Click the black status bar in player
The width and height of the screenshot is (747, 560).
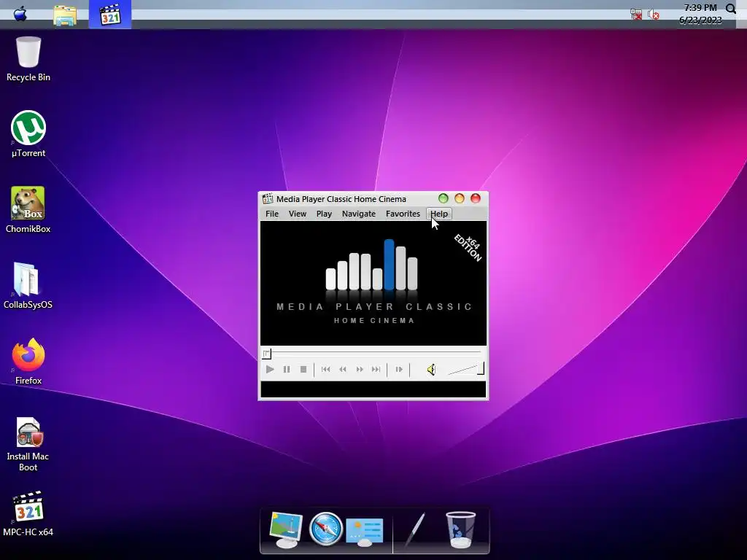373,389
